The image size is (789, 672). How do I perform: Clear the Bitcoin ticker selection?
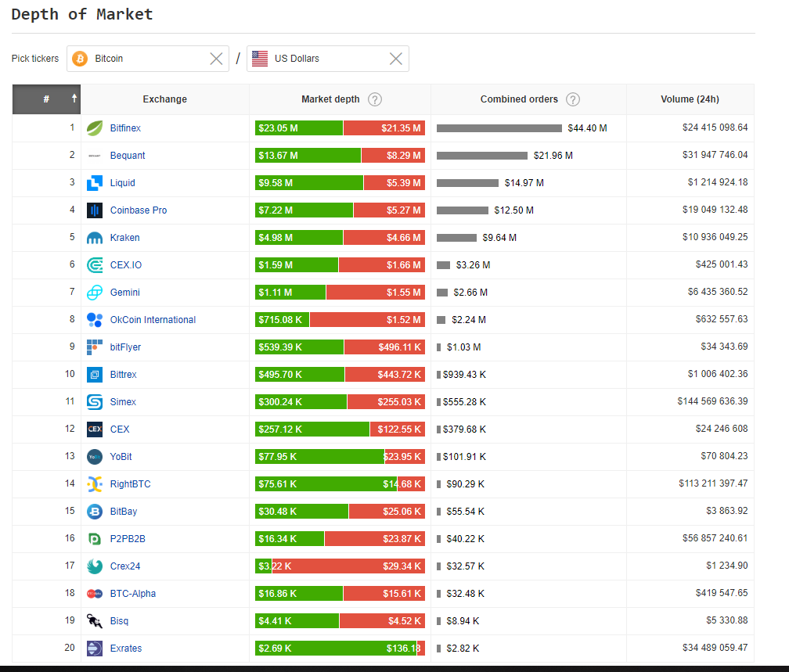pyautogui.click(x=216, y=58)
